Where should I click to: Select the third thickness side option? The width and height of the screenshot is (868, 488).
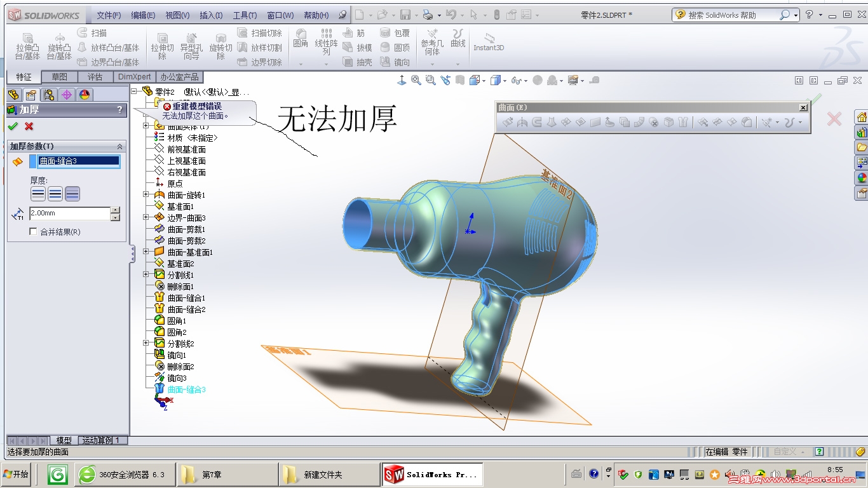[x=72, y=194]
